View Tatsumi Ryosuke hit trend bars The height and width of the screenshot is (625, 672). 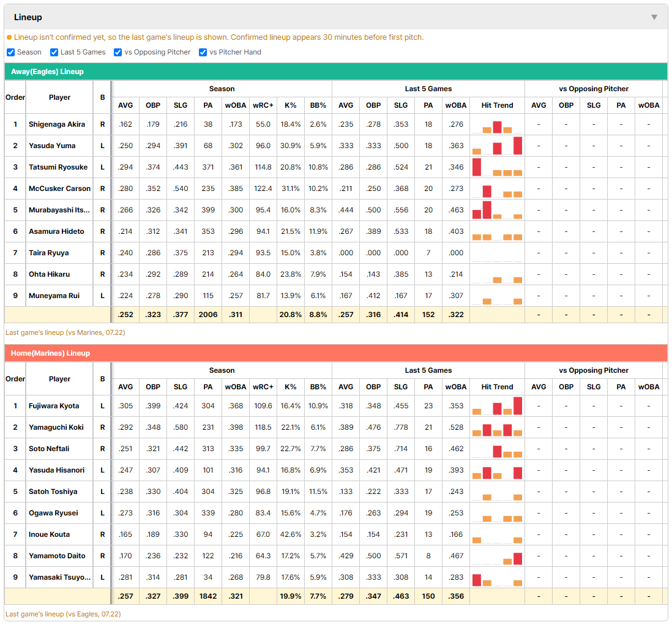click(497, 167)
